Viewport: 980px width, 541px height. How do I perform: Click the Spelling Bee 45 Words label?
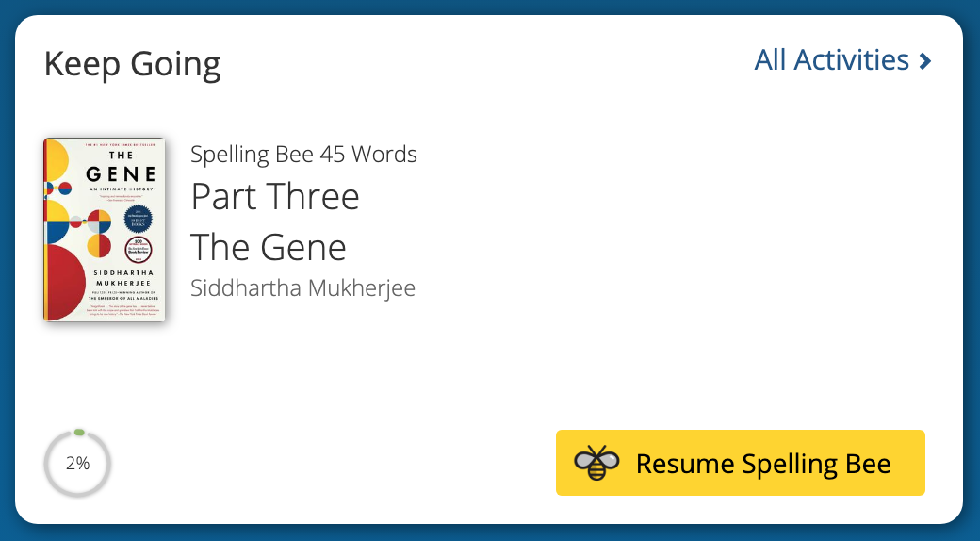(303, 154)
